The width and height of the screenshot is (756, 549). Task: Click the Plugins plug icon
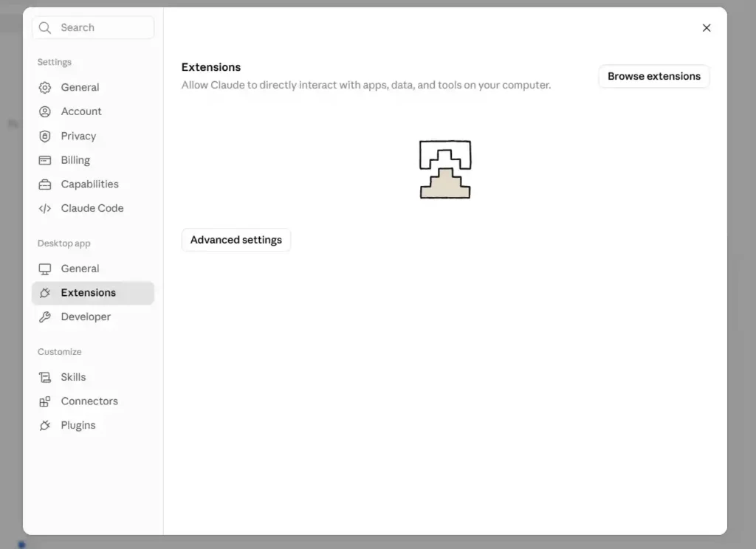pyautogui.click(x=45, y=426)
